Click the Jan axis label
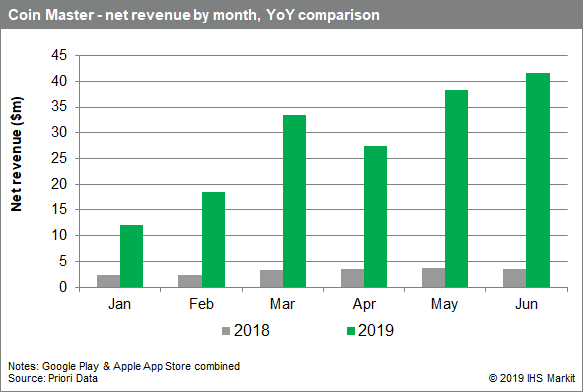Viewport: 583px width, 392px height. [119, 304]
